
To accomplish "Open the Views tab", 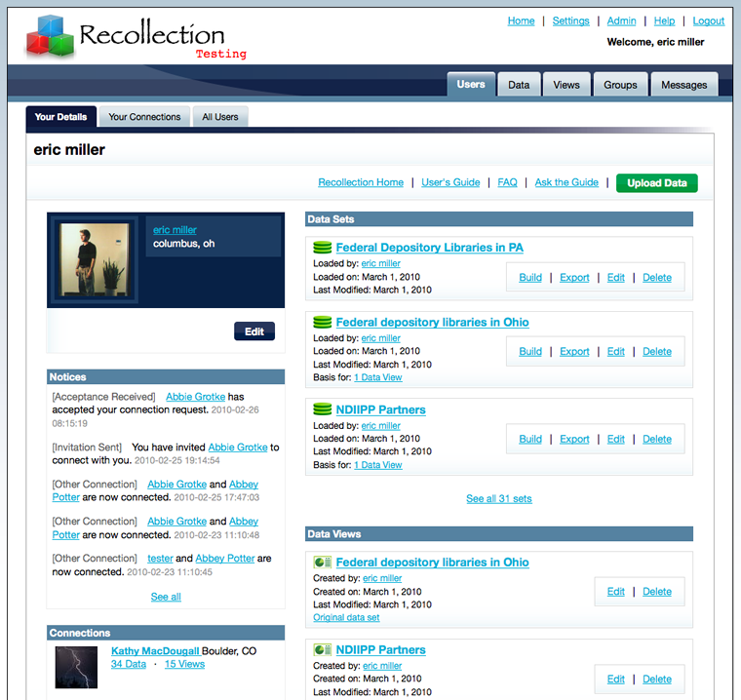I will tap(566, 85).
